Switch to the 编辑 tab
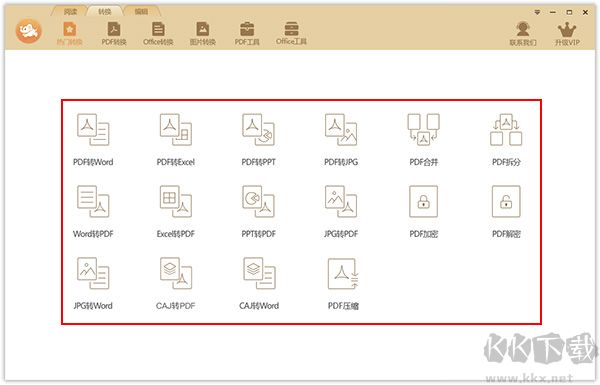Screen dimensions: 600x385 click(x=141, y=11)
